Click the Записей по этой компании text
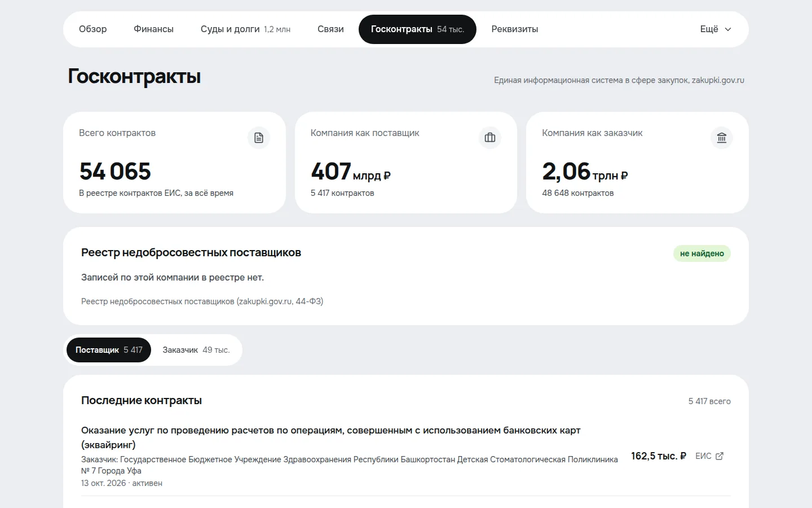Image resolution: width=812 pixels, height=508 pixels. point(173,278)
